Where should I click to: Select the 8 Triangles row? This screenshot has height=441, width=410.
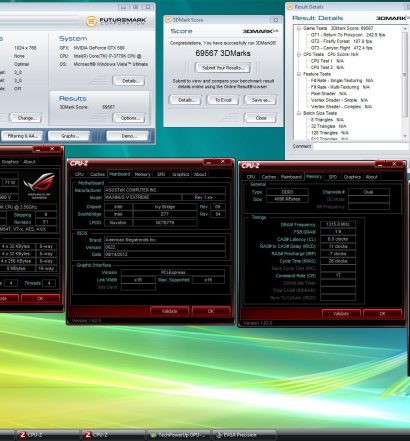pyautogui.click(x=327, y=120)
